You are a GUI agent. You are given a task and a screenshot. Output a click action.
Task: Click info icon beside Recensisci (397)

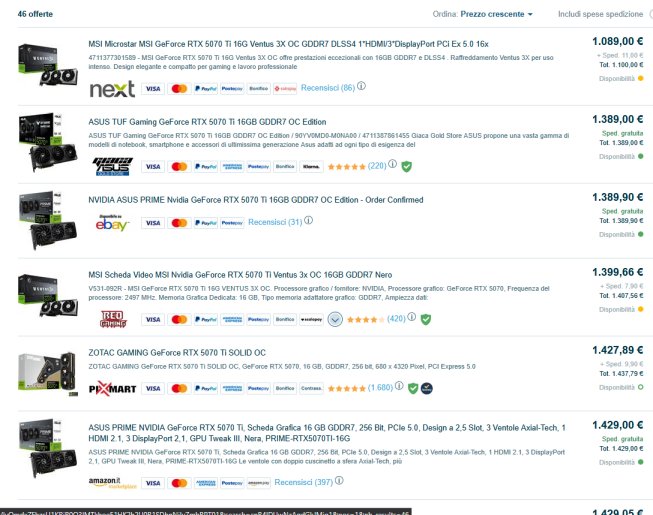(339, 480)
